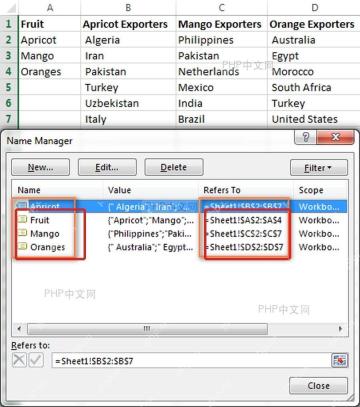
Task: Click the cancel X icon beside Refers to
Action: pyautogui.click(x=19, y=360)
